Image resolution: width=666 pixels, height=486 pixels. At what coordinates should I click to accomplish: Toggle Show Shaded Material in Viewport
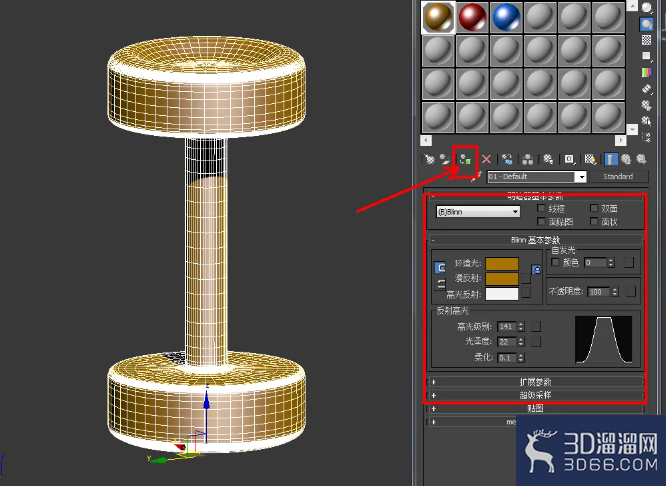(590, 159)
